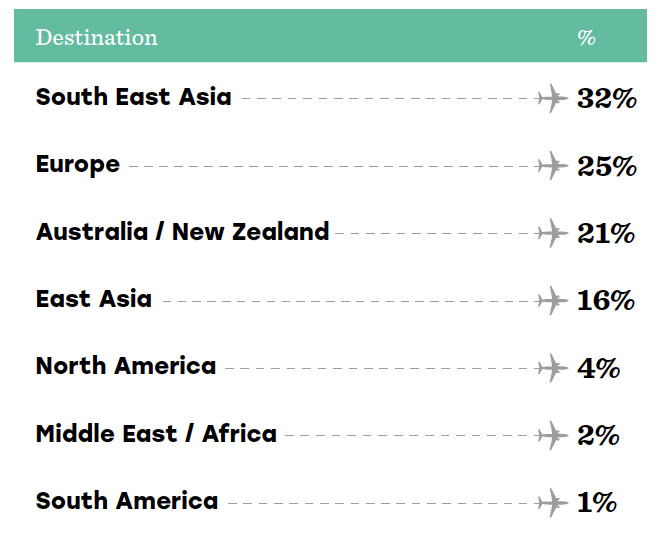Click the airplane icon beside South America
The image size is (656, 548).
pyautogui.click(x=551, y=503)
